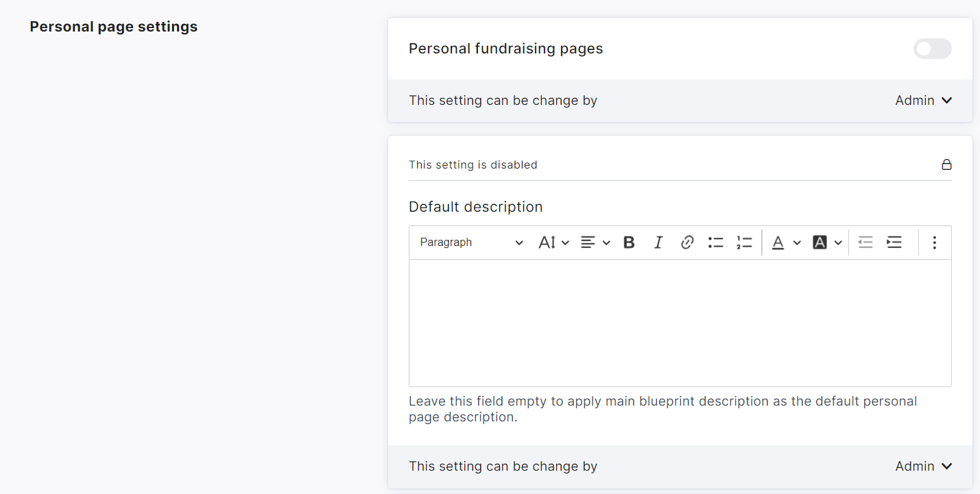Toggle bold formatting
The image size is (980, 494).
(629, 243)
